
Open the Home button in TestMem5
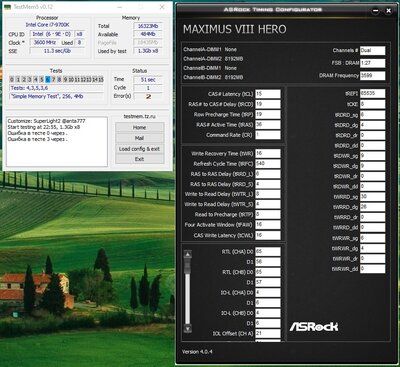(139, 127)
